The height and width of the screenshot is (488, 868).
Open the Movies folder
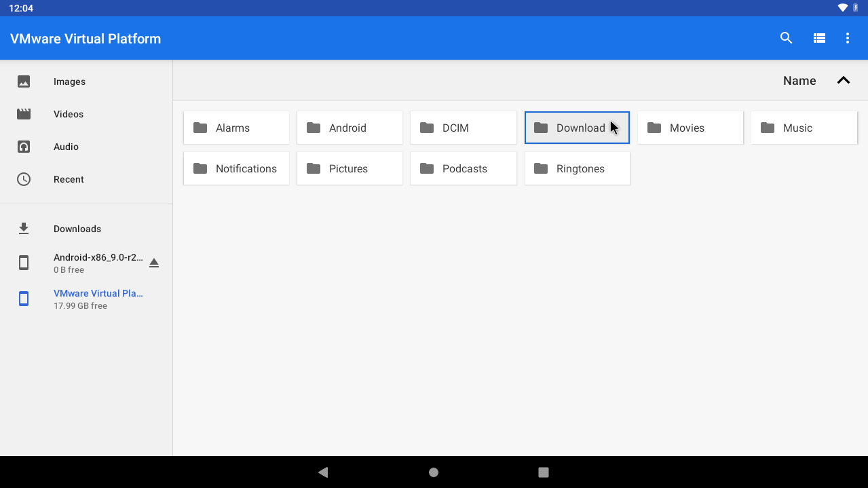click(x=690, y=128)
